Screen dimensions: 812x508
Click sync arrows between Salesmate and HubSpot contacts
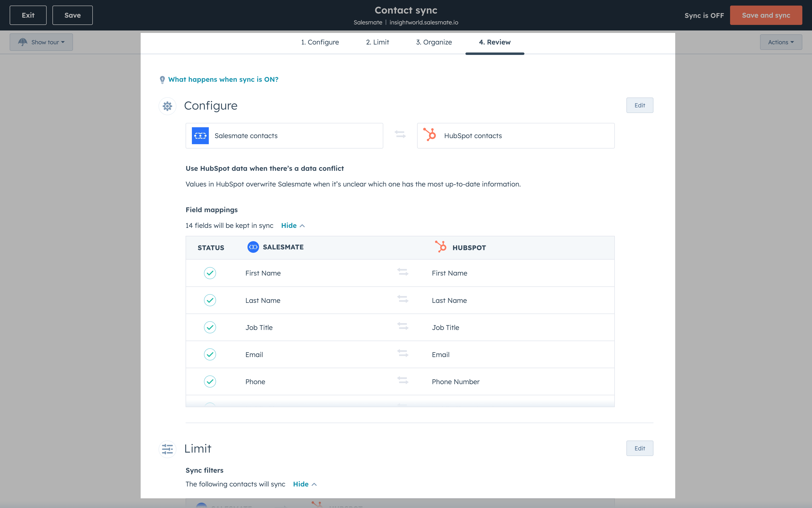(400, 134)
